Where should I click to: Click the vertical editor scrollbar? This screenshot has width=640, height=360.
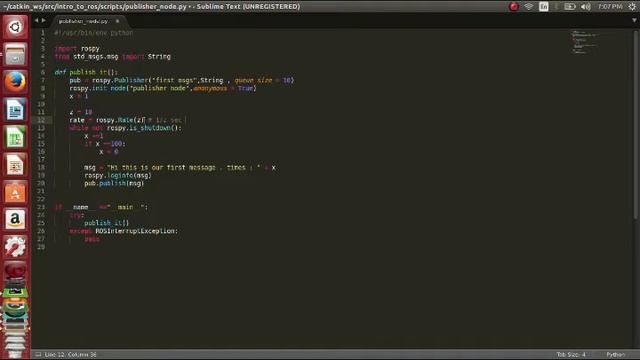(x=635, y=125)
